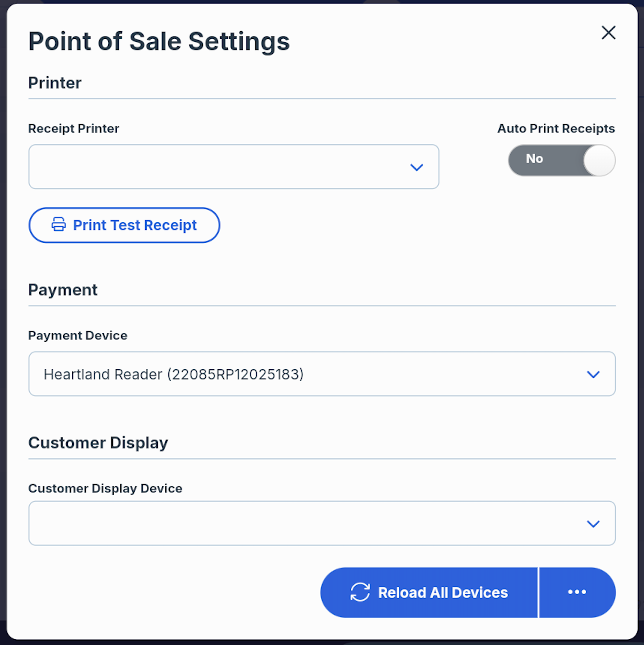The height and width of the screenshot is (645, 644).
Task: Click the white knob of the Auto Print toggle
Action: click(599, 160)
